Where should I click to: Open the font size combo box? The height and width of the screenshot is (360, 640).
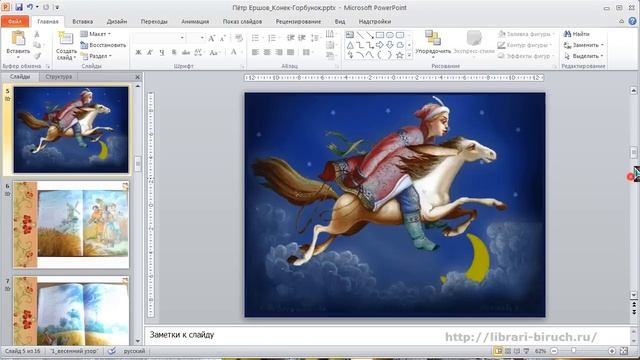tap(202, 38)
